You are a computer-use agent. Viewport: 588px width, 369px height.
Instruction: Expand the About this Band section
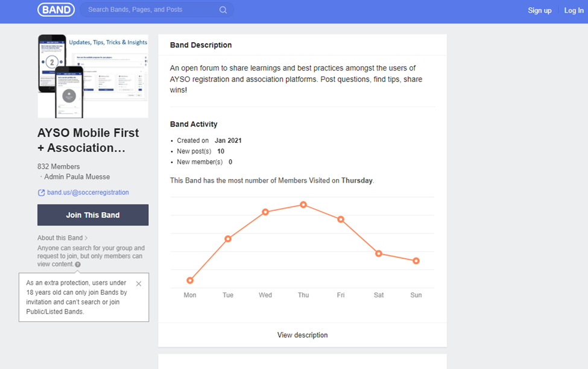pos(63,238)
